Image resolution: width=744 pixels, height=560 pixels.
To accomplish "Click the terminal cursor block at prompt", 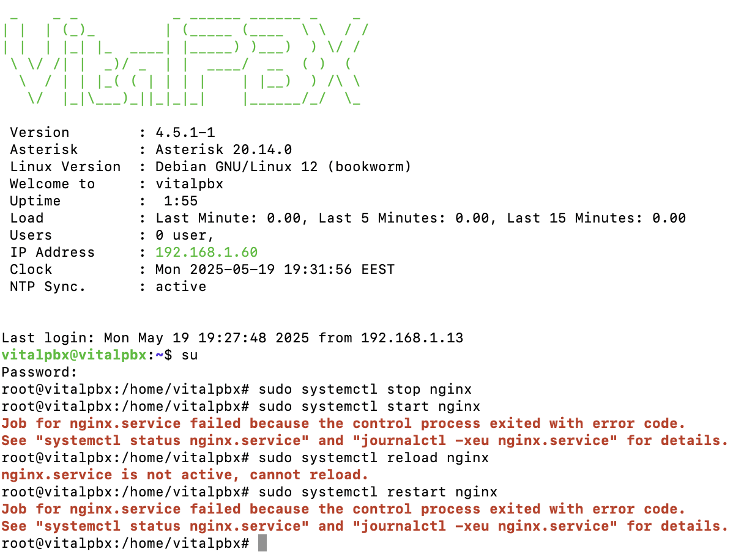I will pyautogui.click(x=262, y=543).
